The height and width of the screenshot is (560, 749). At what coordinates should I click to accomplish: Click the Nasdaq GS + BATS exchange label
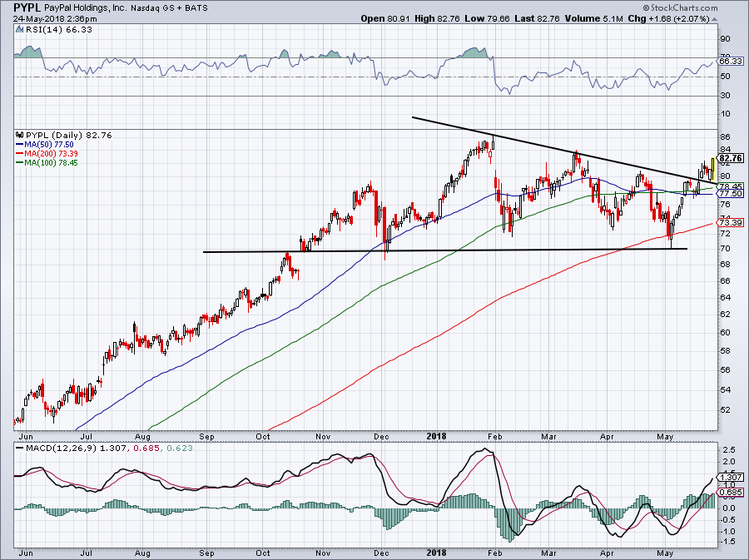click(x=169, y=8)
